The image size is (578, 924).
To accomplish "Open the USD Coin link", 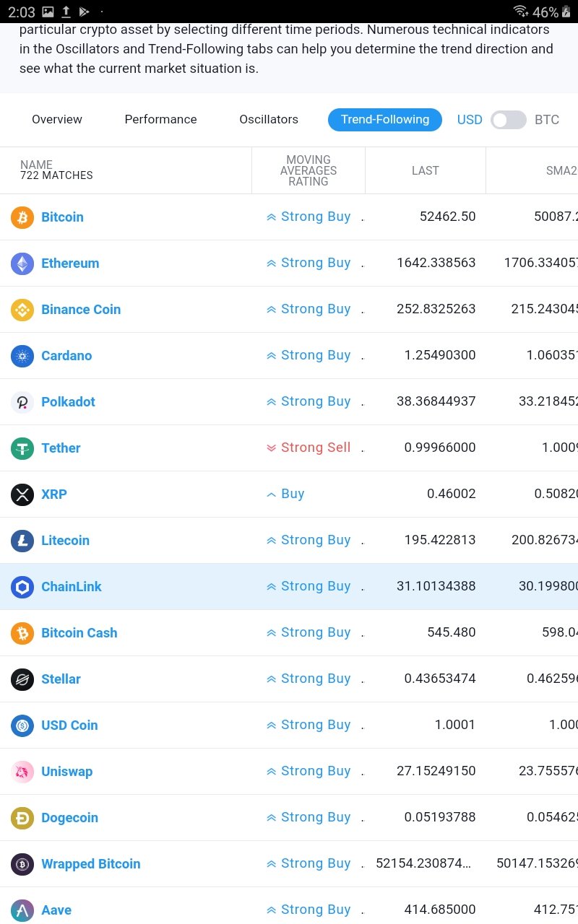I will tap(69, 725).
